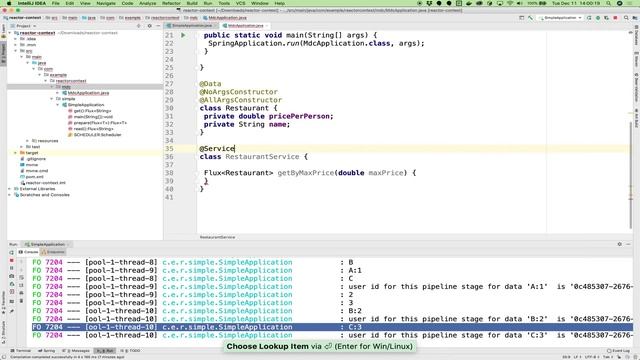This screenshot has height=360, width=640.
Task: Click the locate/scroll-from-source icon in Project panel
Action: pos(139,26)
